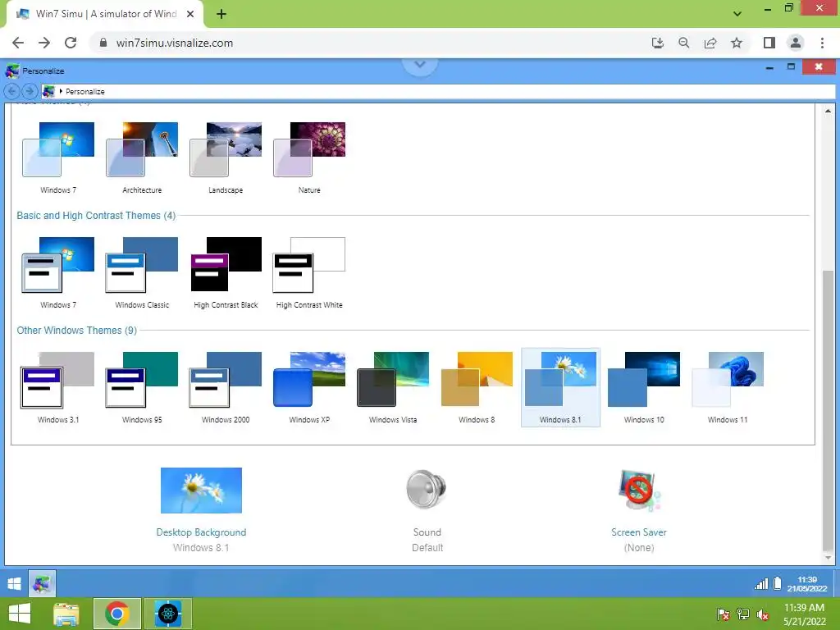
Task: Click the Personalize address bar icon
Action: (x=48, y=92)
